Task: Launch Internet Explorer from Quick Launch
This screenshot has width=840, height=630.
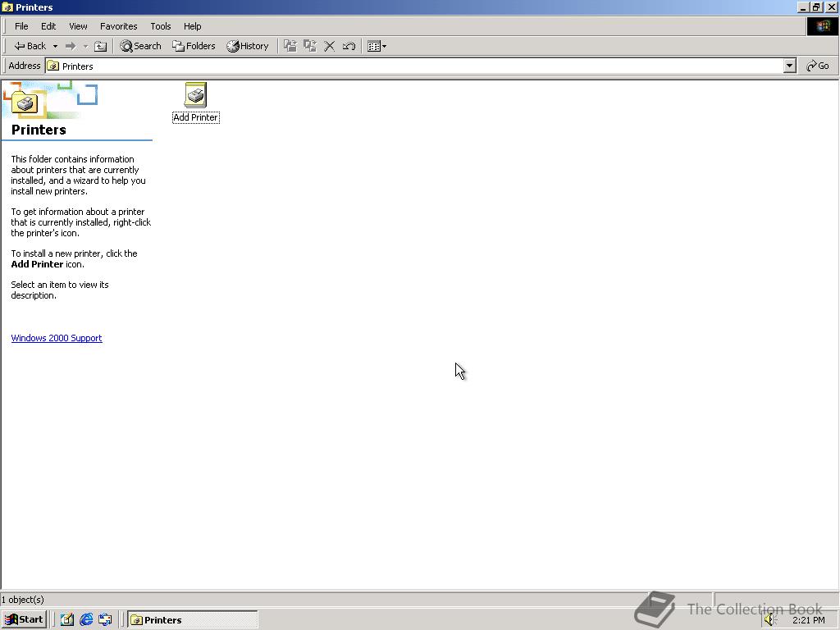Action: pos(85,620)
